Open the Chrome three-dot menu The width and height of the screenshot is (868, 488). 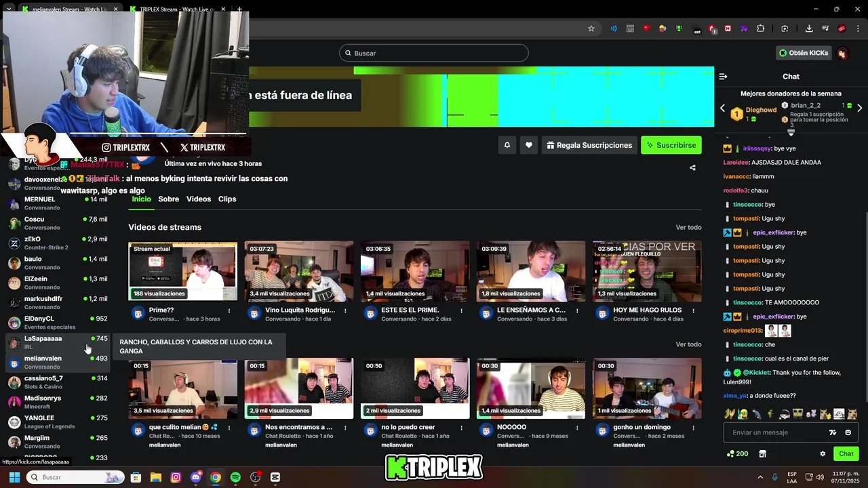858,28
